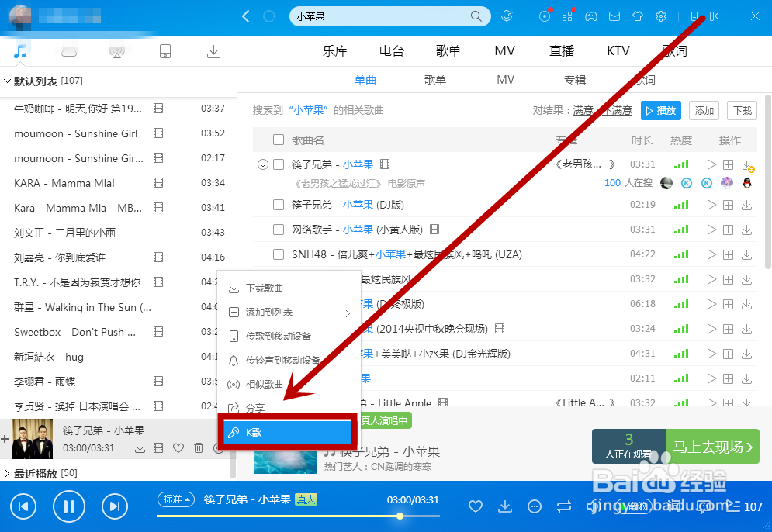Image resolution: width=772 pixels, height=532 pixels.
Task: Favorite the current song in the sidebar
Action: click(x=178, y=447)
